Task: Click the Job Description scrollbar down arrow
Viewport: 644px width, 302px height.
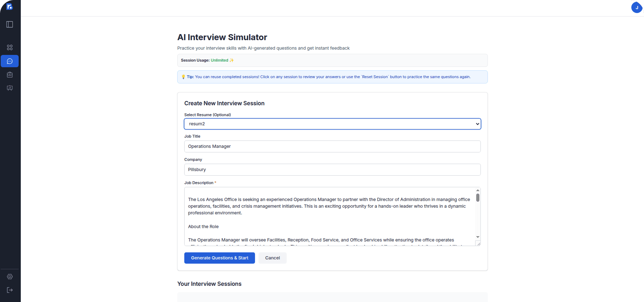Action: (x=477, y=237)
